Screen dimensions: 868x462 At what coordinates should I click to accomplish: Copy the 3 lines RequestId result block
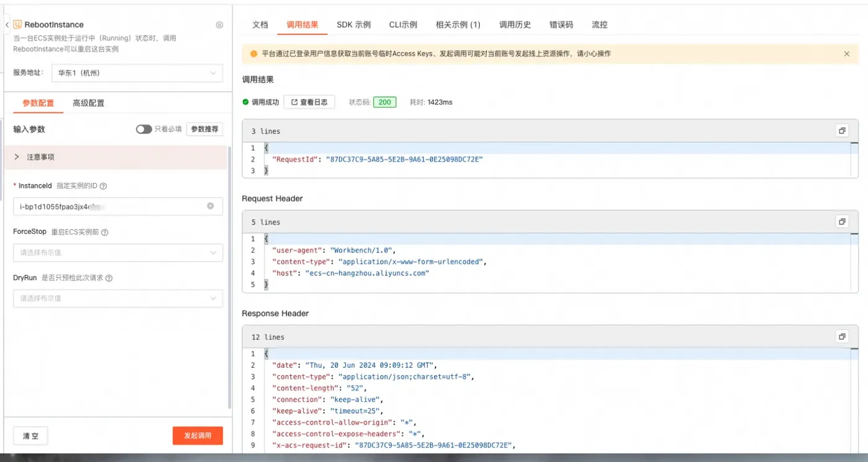842,131
